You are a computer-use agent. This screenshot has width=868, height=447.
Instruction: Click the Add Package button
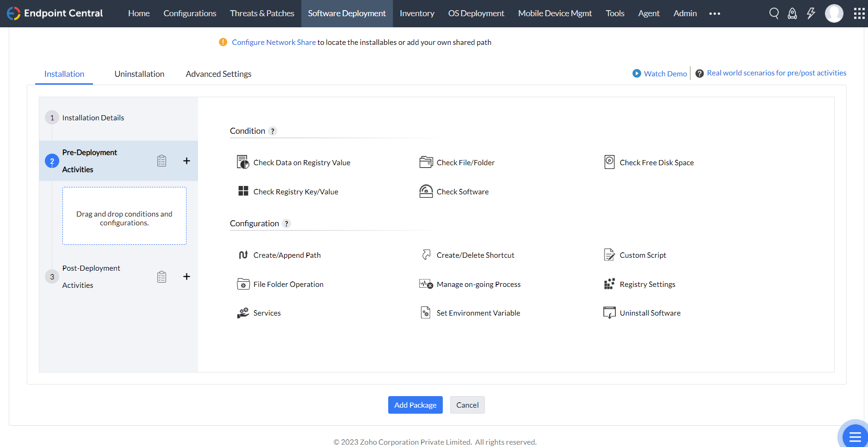(415, 405)
